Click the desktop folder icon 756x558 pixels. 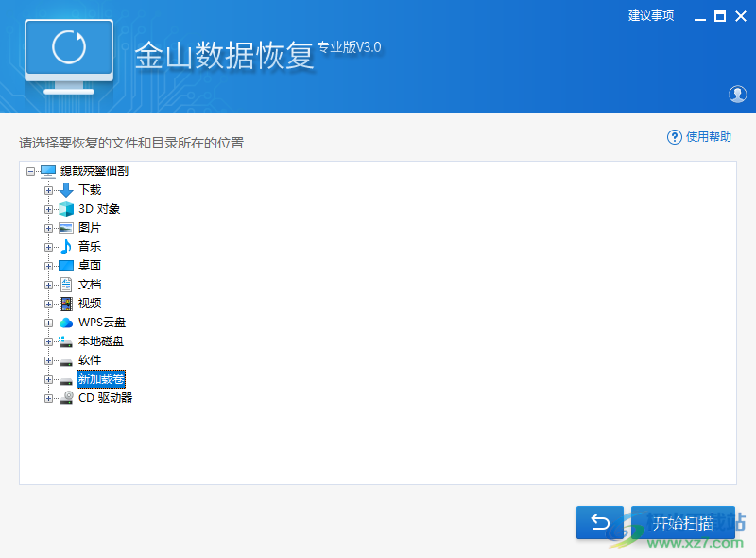(66, 266)
